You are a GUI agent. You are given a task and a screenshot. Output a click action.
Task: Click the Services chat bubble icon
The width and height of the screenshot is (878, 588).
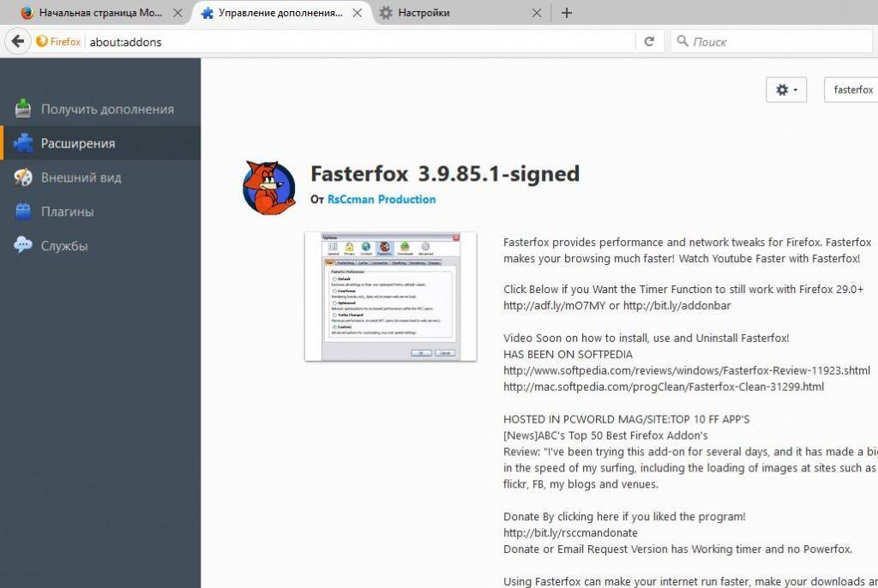point(23,245)
